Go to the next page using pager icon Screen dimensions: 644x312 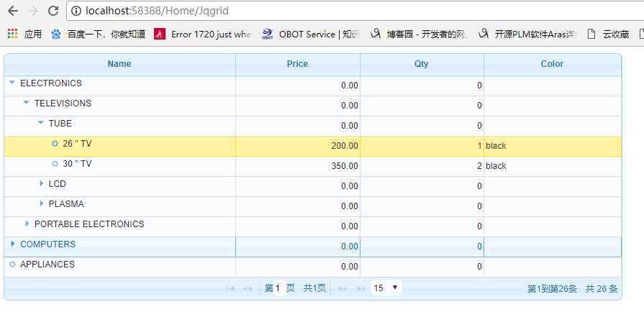click(x=343, y=288)
